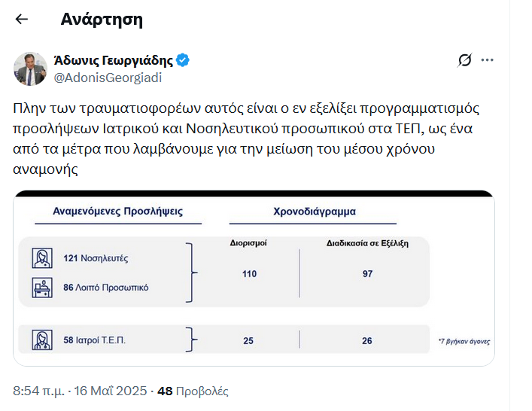The width and height of the screenshot is (532, 411).
Task: Click the Διορισμοί value 110
Action: point(249,274)
